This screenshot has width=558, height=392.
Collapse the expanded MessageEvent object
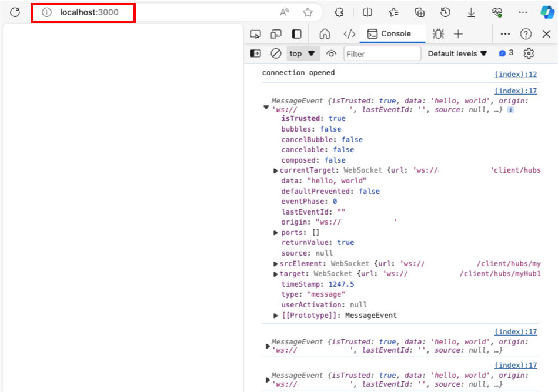click(266, 108)
